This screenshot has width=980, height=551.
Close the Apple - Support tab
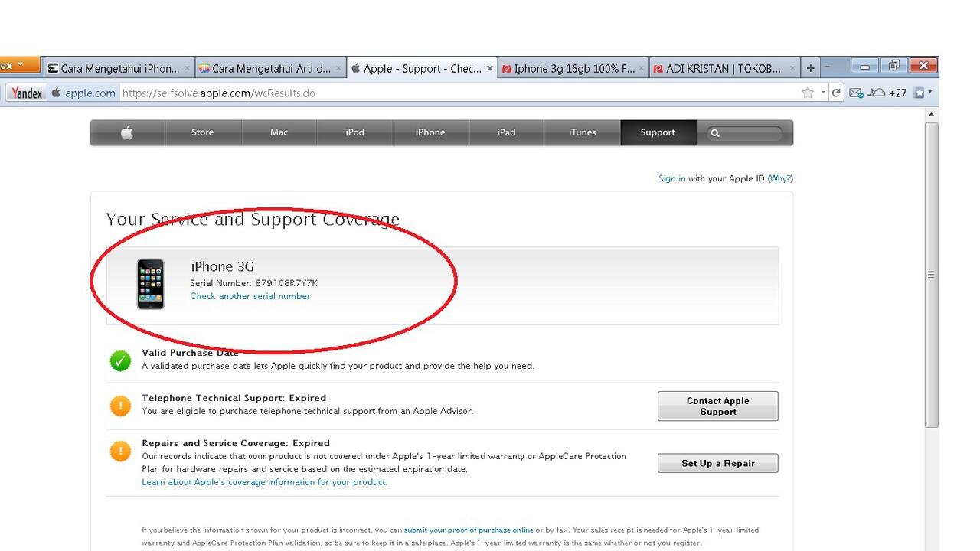[x=490, y=68]
